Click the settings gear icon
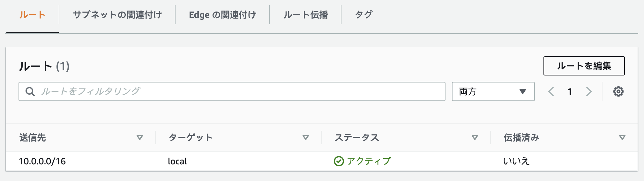 (x=618, y=91)
